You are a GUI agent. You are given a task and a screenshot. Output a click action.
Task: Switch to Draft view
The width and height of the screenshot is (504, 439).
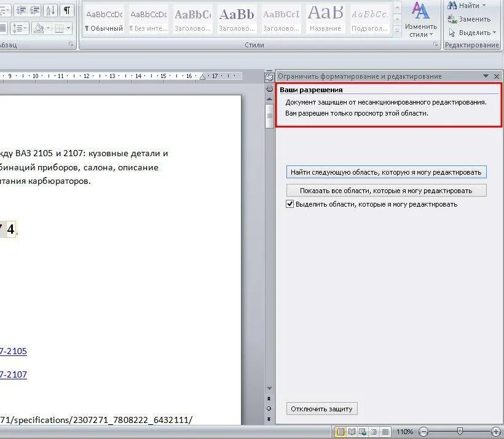[385, 432]
